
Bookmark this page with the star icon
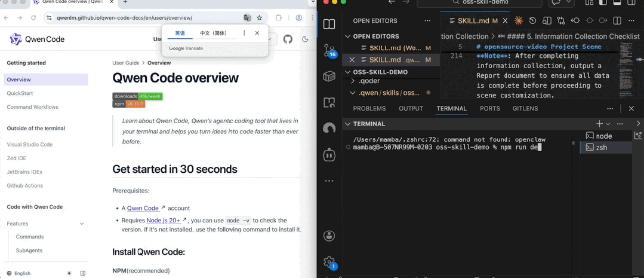[260, 18]
